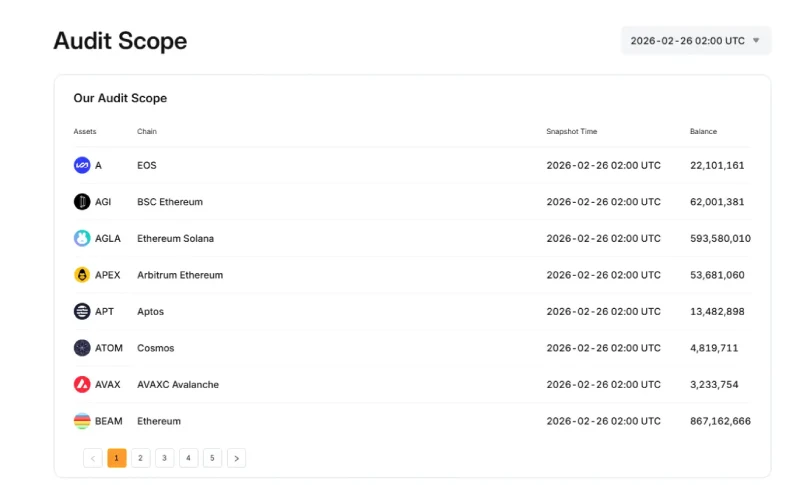Go to the next page arrow
Screen dimensions: 800x485
236,458
